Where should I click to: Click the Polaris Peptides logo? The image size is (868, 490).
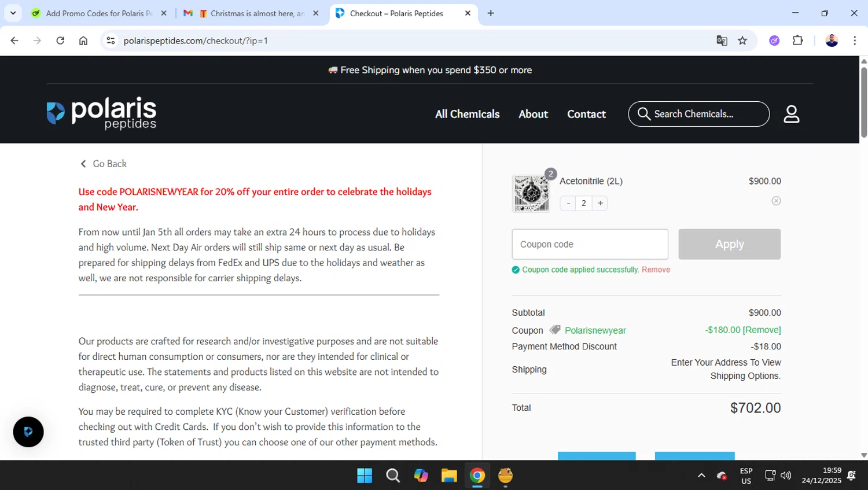(x=101, y=113)
